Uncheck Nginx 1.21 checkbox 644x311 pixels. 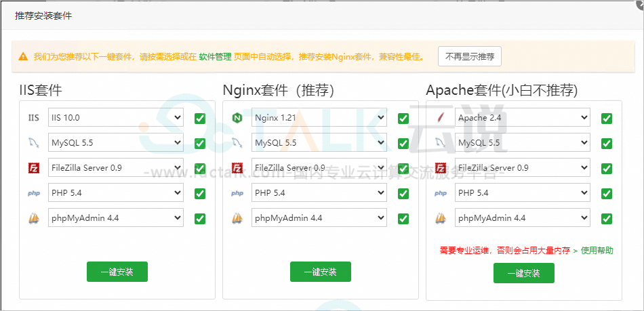(403, 118)
